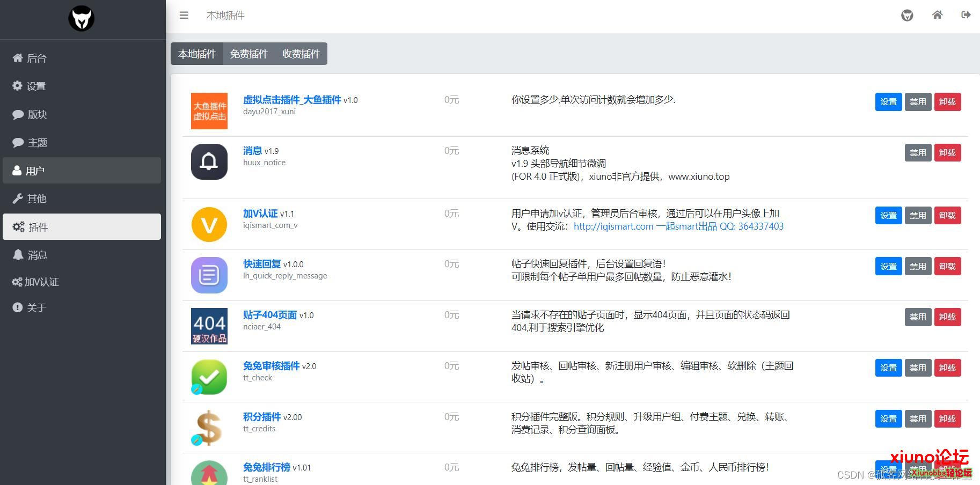Disable the 消息 plugin with 禁用
This screenshot has height=485, width=980.
tap(918, 153)
